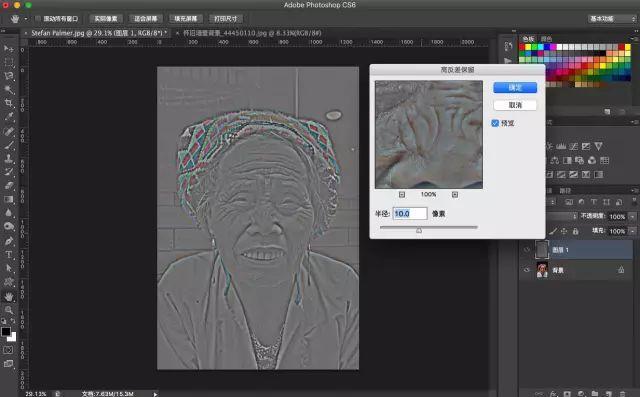Screen dimensions: 640x397
Task: Click the Fit Screen (适合屏幕) button
Action: (146, 19)
